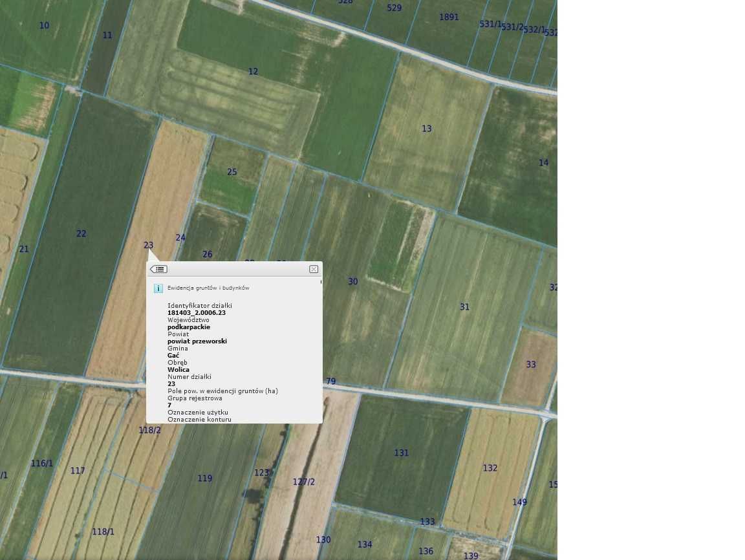Click parcel label 118/1 on the map
Viewport: 745px width, 560px height.
(103, 532)
